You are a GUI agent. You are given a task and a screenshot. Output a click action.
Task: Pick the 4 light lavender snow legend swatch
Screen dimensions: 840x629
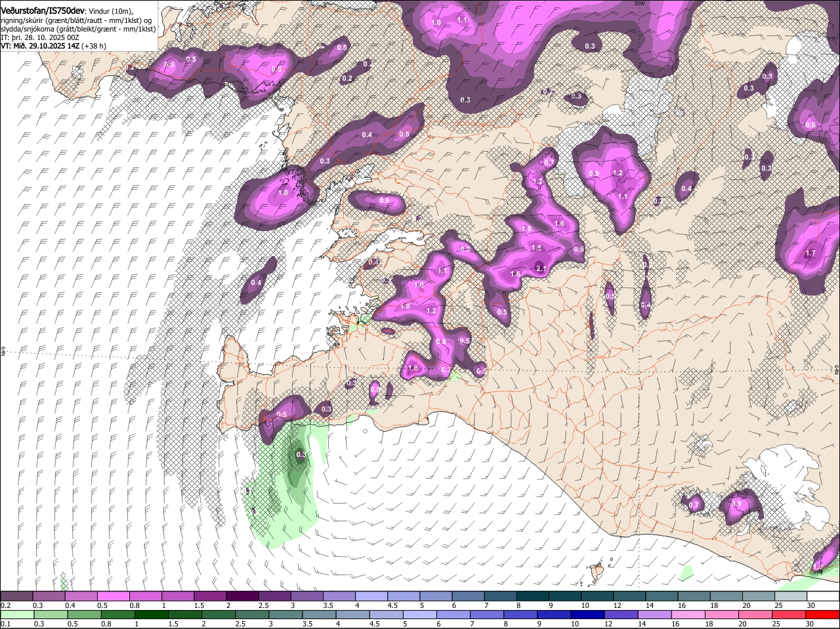[x=371, y=596]
